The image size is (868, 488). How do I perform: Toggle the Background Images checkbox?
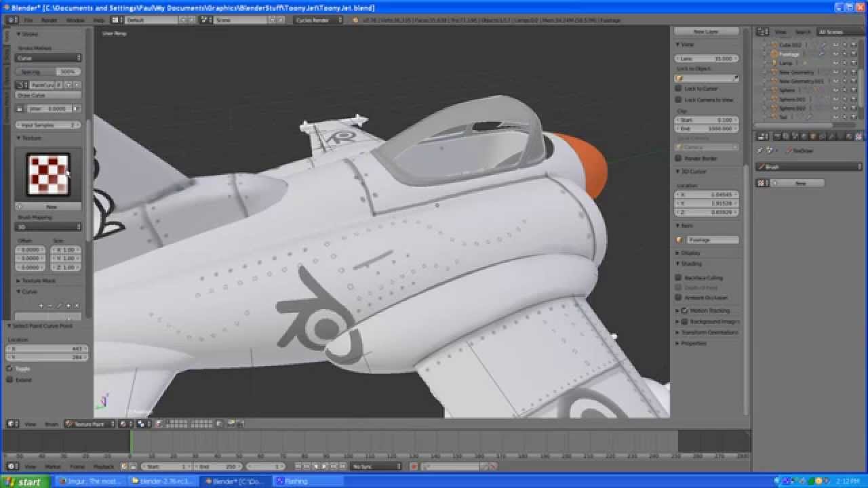(x=685, y=321)
